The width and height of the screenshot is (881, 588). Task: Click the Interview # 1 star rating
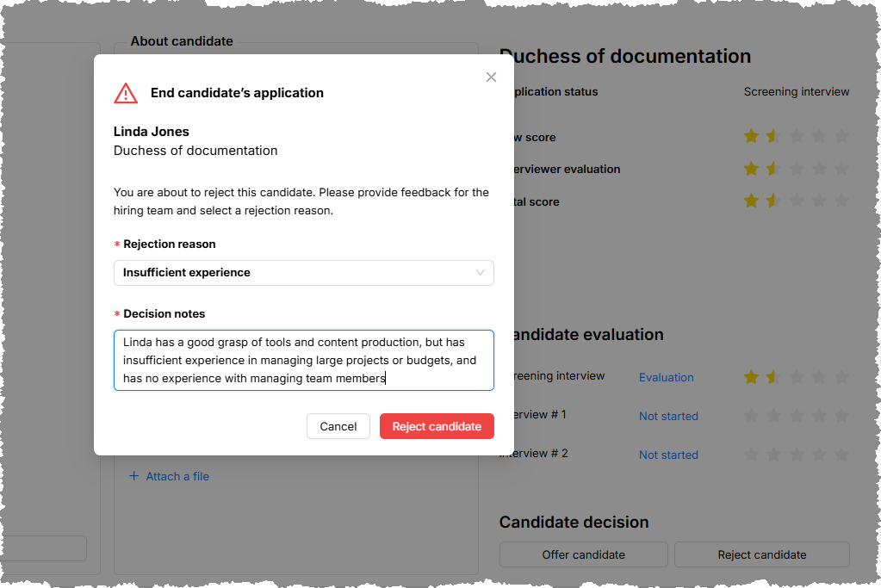point(796,416)
